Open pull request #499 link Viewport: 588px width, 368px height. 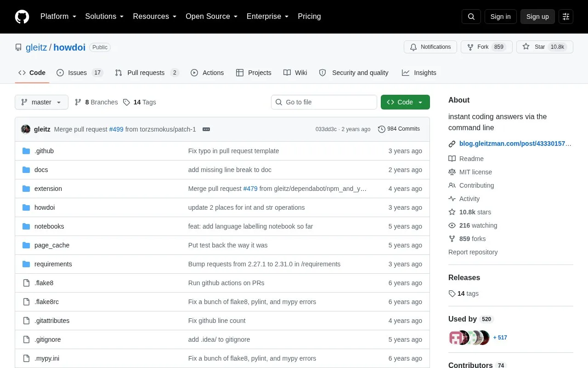point(116,129)
